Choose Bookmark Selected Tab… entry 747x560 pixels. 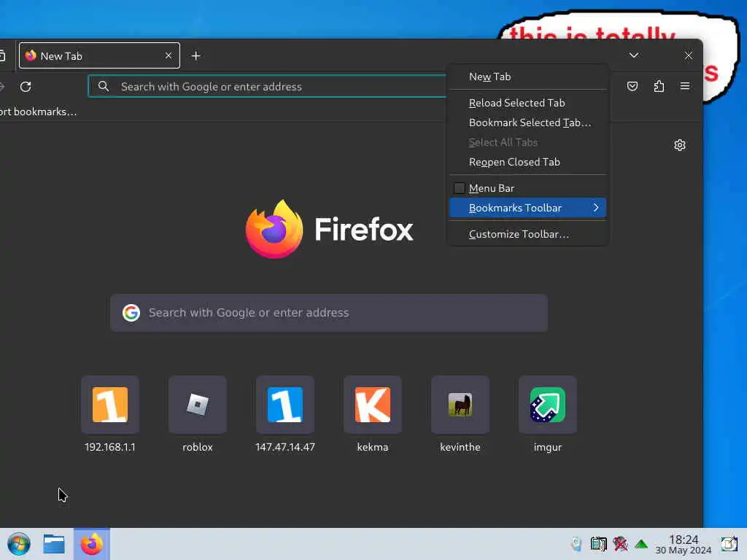[x=527, y=122]
